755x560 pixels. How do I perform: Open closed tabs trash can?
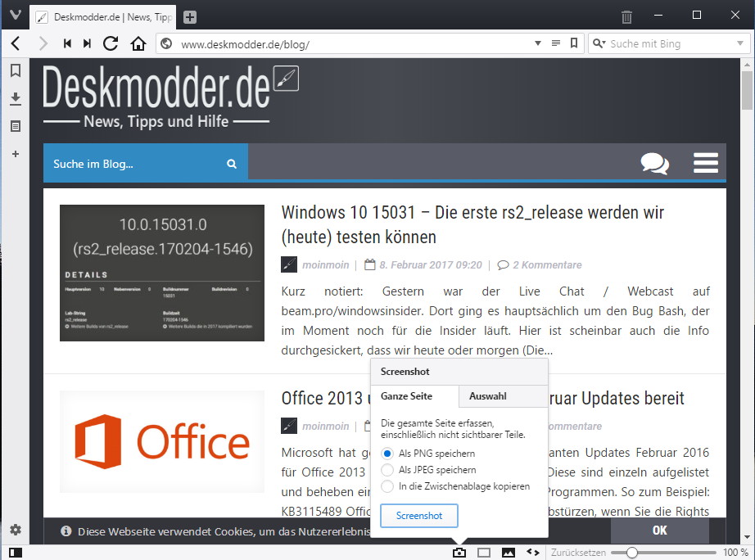[626, 17]
